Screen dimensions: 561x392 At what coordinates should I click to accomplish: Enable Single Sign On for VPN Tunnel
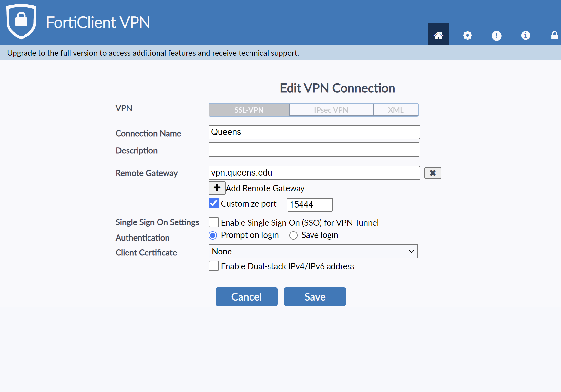[214, 222]
